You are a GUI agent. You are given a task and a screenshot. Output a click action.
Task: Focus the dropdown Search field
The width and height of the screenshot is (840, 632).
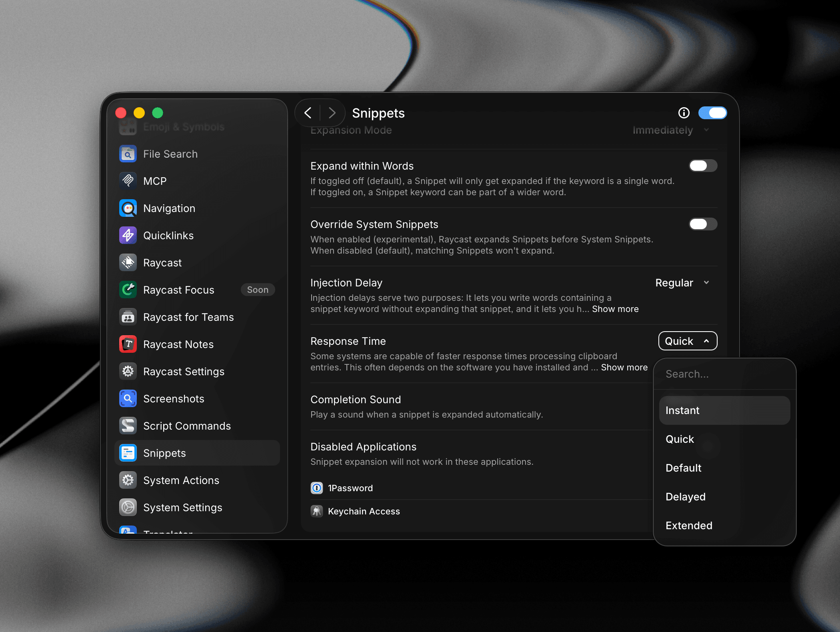[x=725, y=374]
